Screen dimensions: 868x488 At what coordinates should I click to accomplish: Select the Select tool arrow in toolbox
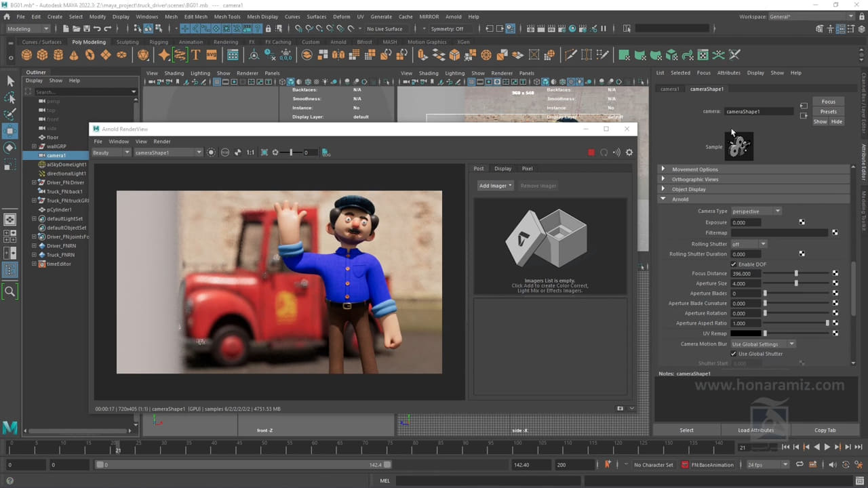(x=10, y=81)
